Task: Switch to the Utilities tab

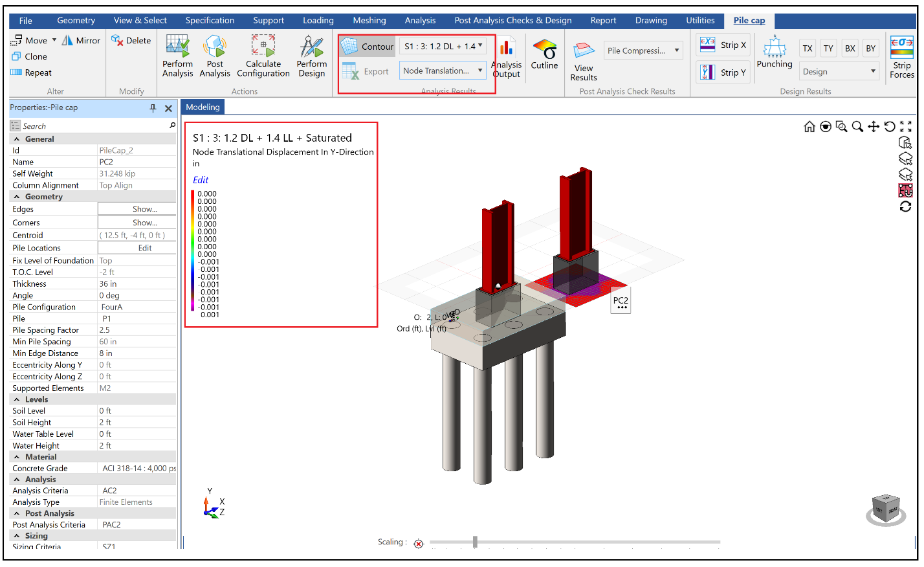Action: click(x=700, y=21)
